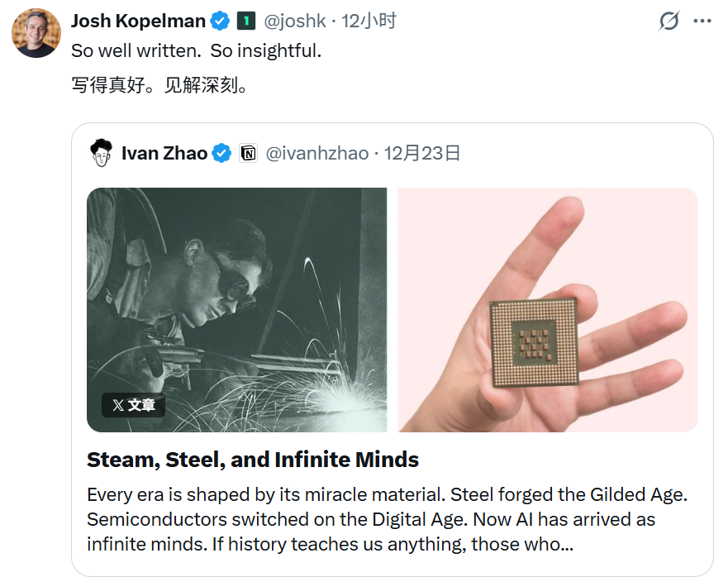Click the 12小时 post timestamp

(369, 21)
